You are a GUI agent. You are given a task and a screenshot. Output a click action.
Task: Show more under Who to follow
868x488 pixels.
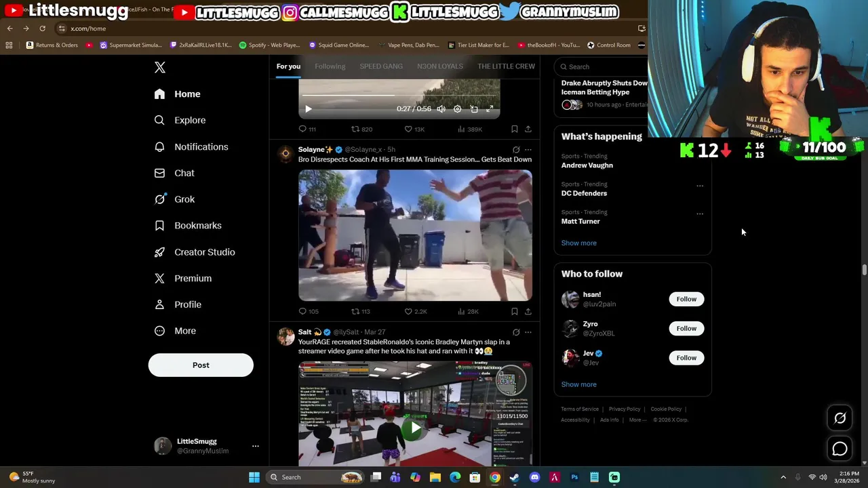pyautogui.click(x=579, y=384)
